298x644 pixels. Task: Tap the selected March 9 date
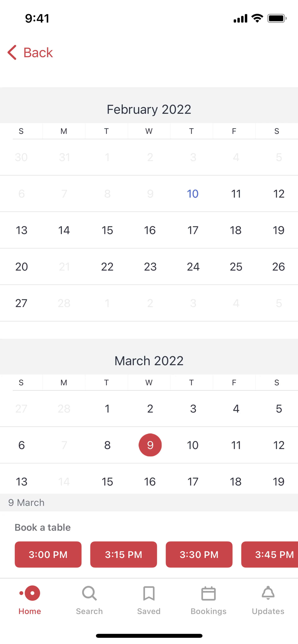click(x=150, y=445)
